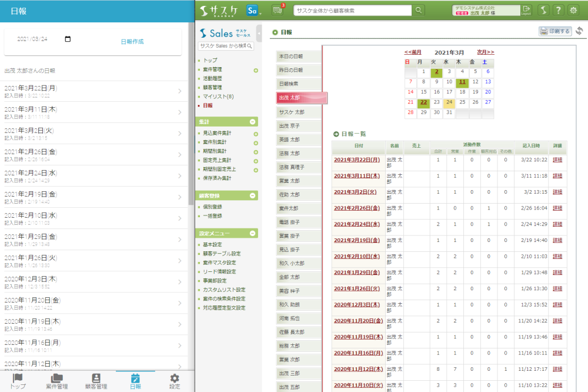
Task: Collapse the 顧客登録 section
Action: [x=253, y=195]
